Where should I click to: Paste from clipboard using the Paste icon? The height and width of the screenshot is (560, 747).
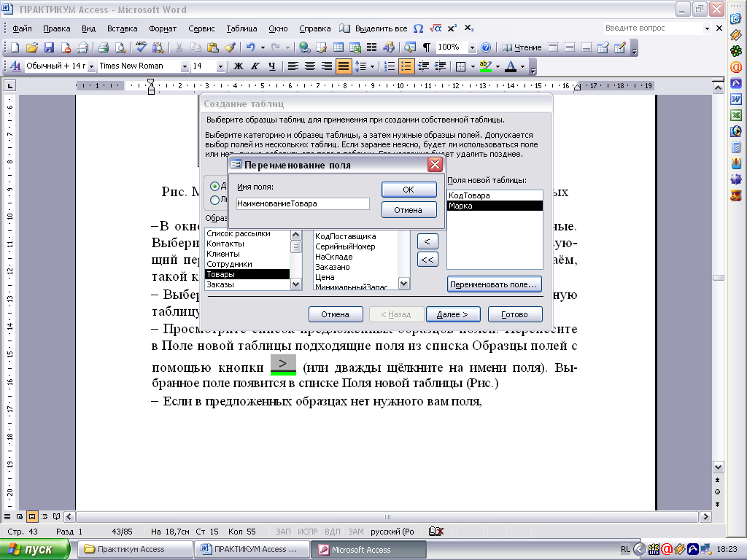(x=212, y=47)
